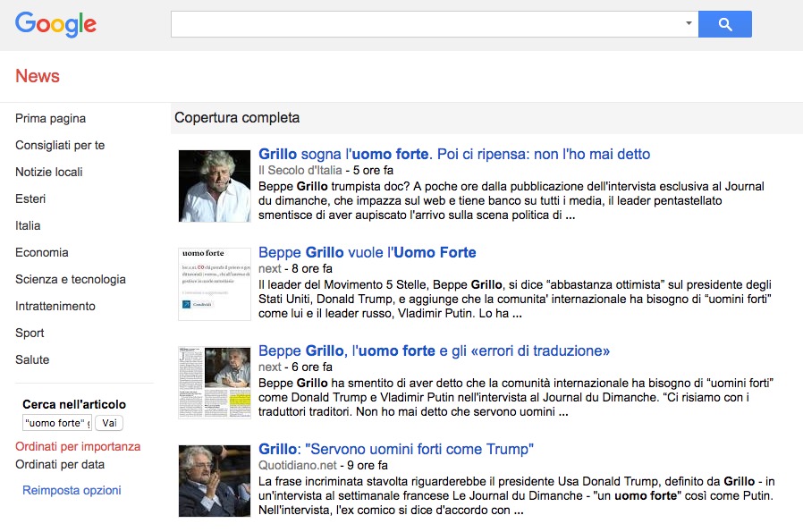This screenshot has height=532, width=803.
Task: Click source name Il Secolo d'Italia
Action: point(300,171)
